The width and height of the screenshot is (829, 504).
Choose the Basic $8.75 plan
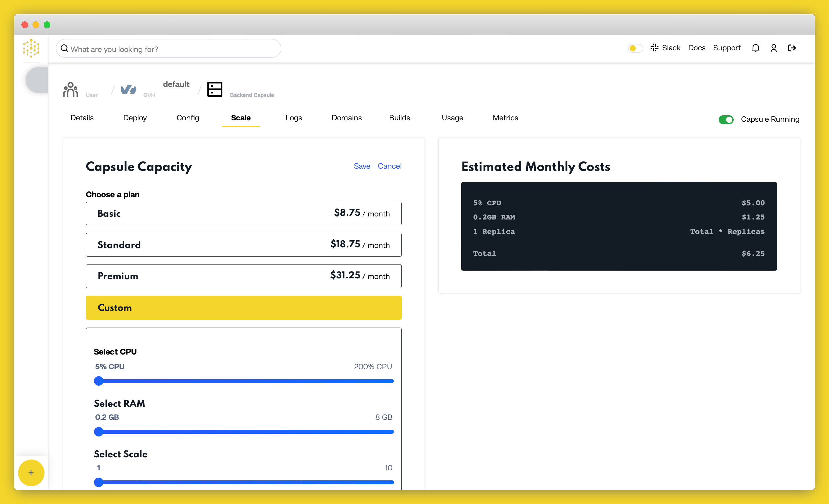[x=244, y=213]
